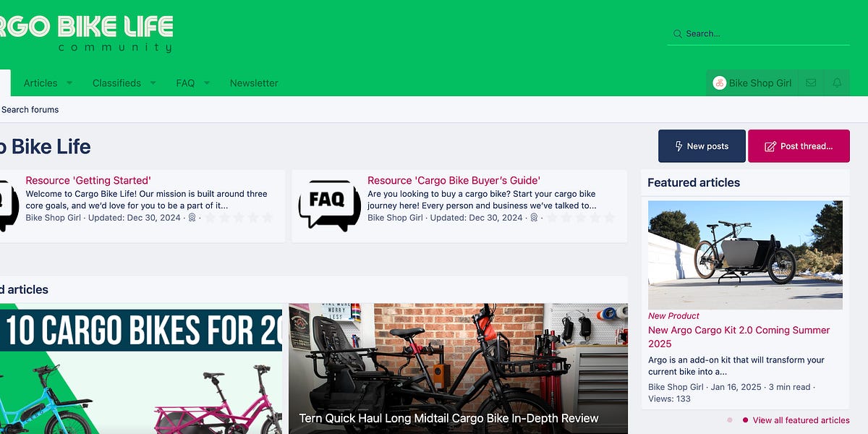Viewport: 868px width, 434px height.
Task: Click the award ribbon icon on Getting Started
Action: click(x=192, y=218)
